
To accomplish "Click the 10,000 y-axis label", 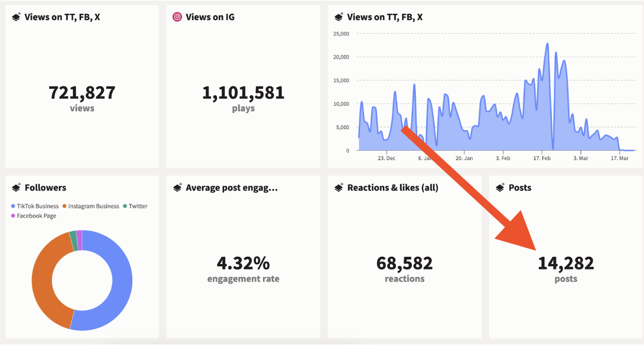I will (x=341, y=104).
